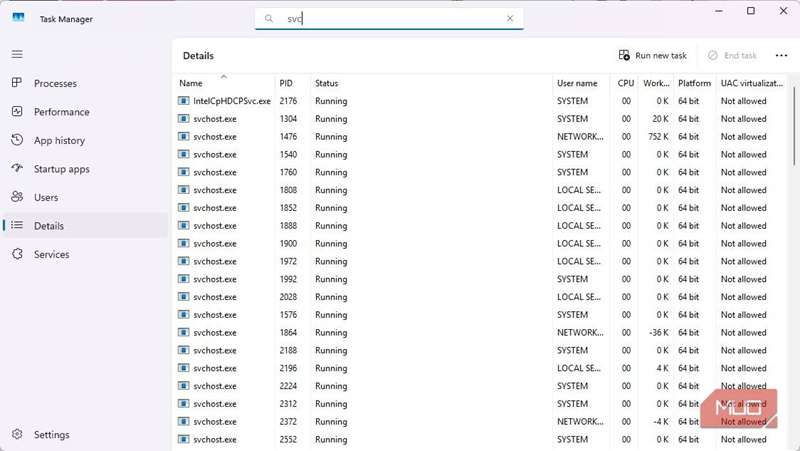Select the -36 K memory value
Viewport: 800px width, 451px height.
tap(658, 333)
